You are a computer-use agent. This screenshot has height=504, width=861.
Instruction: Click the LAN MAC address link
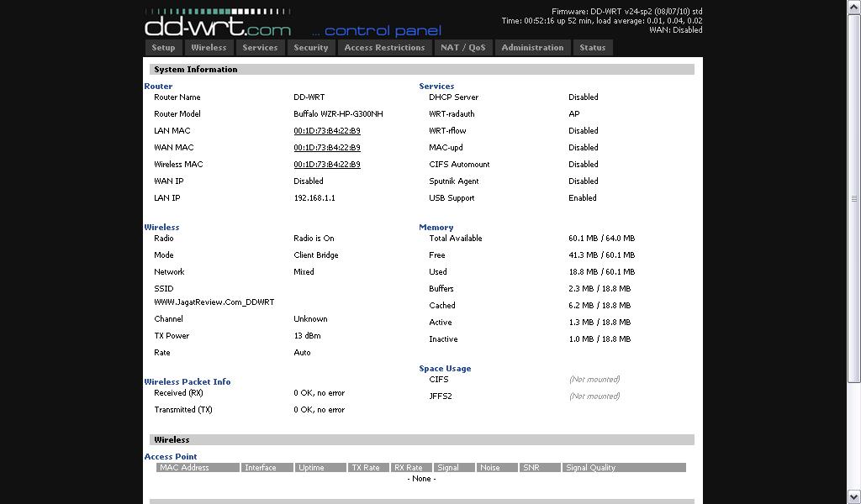tap(327, 131)
